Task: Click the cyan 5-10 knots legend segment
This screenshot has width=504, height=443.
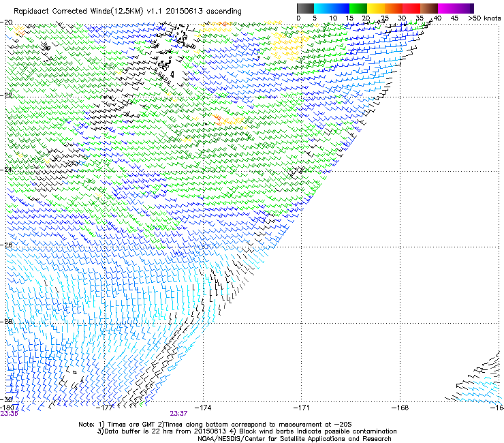Action: [323, 8]
